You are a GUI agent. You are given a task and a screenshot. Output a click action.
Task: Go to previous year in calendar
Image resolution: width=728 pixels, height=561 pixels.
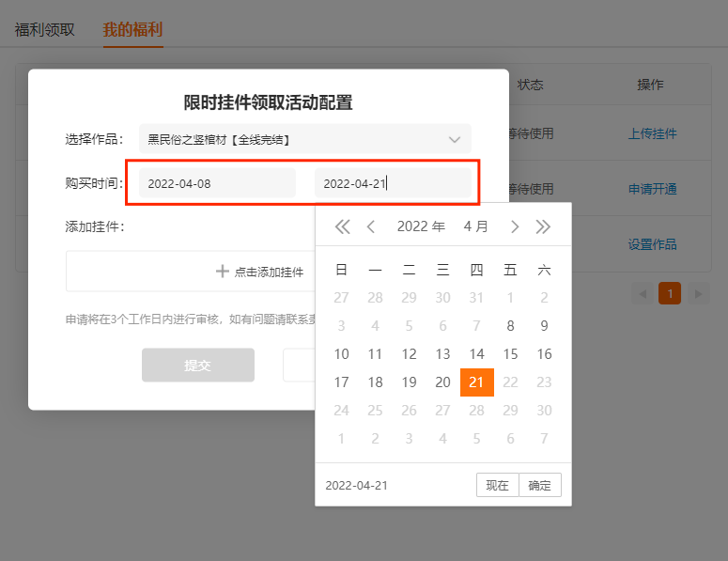pos(342,226)
